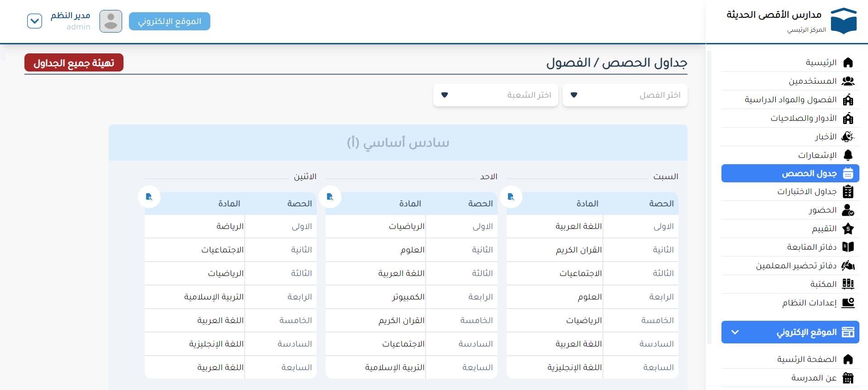The width and height of the screenshot is (868, 390).
Task: Open the اختر الشعبة dropdown
Action: [x=495, y=95]
